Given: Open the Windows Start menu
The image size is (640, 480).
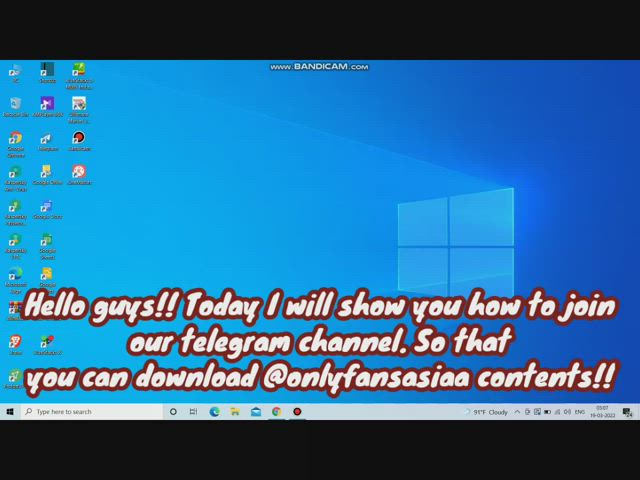Looking at the screenshot, I should coord(10,412).
